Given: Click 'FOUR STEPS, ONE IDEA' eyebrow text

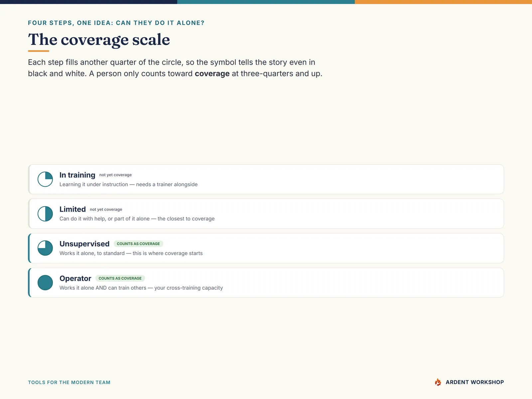Looking at the screenshot, I should click(x=116, y=23).
